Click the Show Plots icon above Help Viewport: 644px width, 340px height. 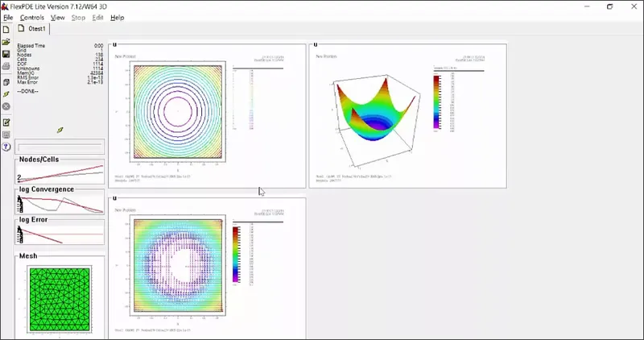click(6, 135)
